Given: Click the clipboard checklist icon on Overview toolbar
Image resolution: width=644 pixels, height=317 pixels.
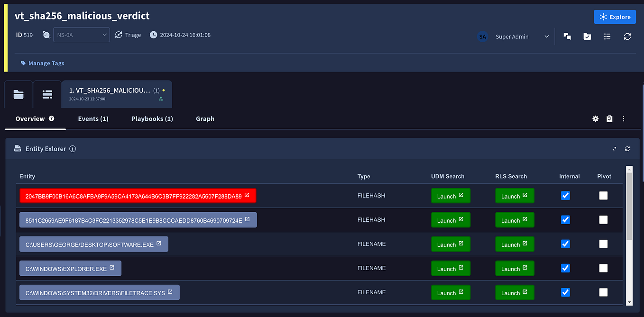Looking at the screenshot, I should 609,118.
